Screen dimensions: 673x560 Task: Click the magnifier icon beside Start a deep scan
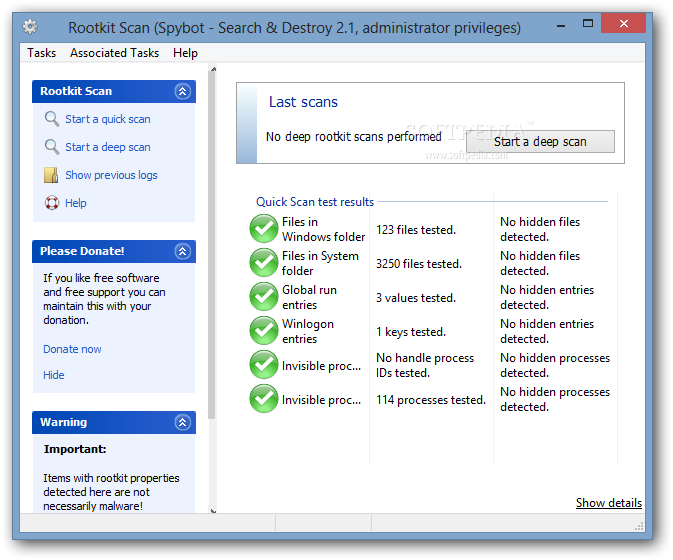click(52, 147)
